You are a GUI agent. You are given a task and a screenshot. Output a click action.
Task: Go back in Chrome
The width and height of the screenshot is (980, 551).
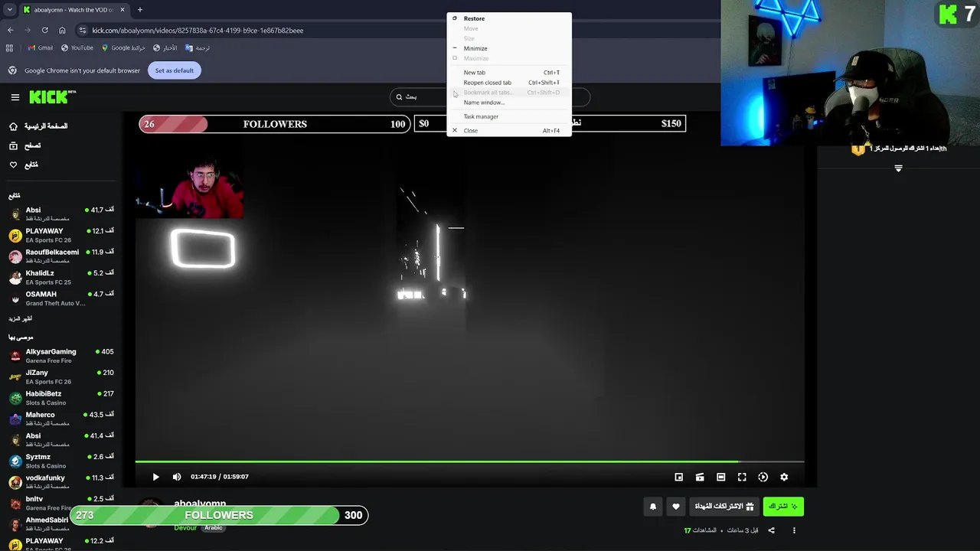tap(11, 31)
